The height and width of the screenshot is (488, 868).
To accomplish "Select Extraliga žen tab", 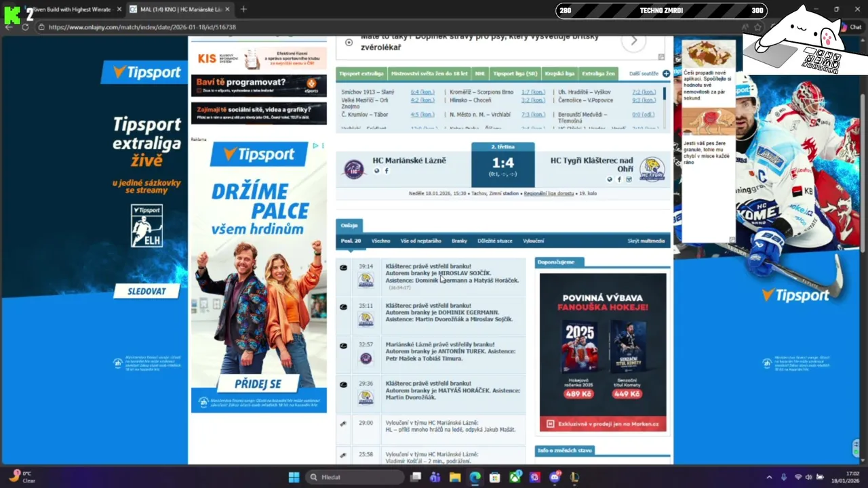I will pos(599,73).
